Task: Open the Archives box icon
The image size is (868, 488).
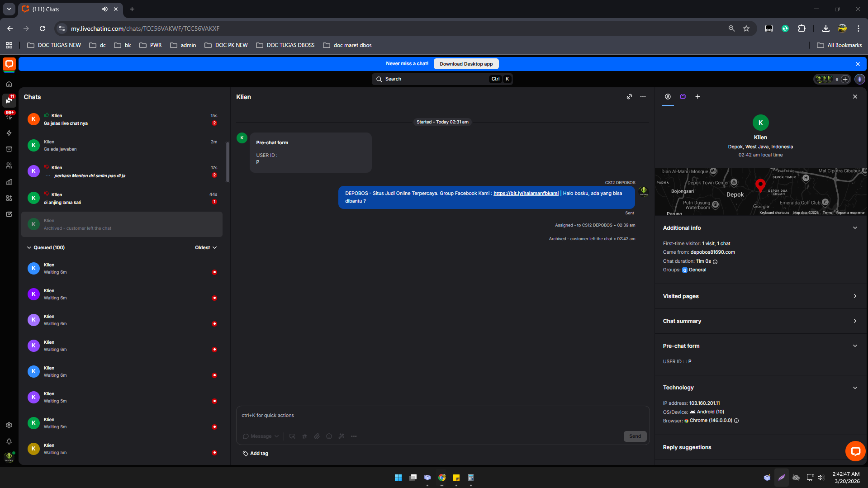Action: pyautogui.click(x=9, y=149)
